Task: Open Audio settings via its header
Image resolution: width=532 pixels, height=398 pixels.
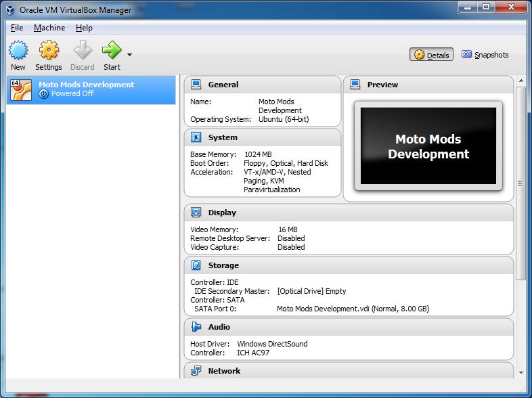Action: [219, 327]
